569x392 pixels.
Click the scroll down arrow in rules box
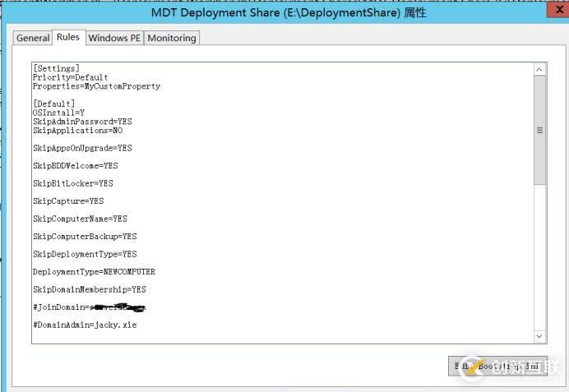(x=539, y=336)
